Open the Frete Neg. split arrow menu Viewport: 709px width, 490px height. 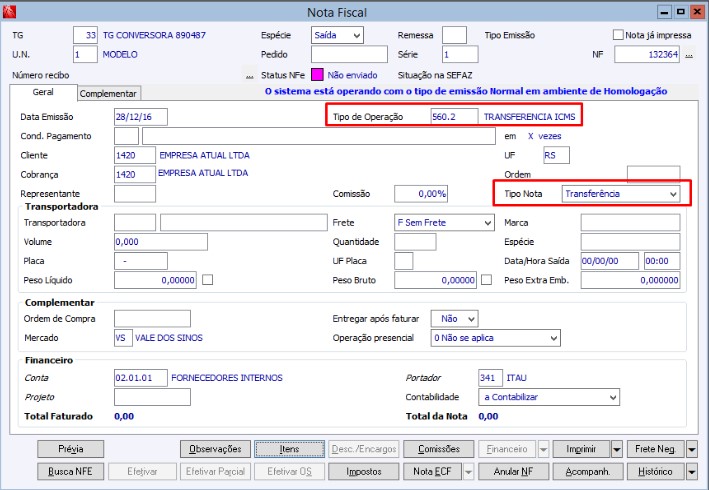coord(691,449)
